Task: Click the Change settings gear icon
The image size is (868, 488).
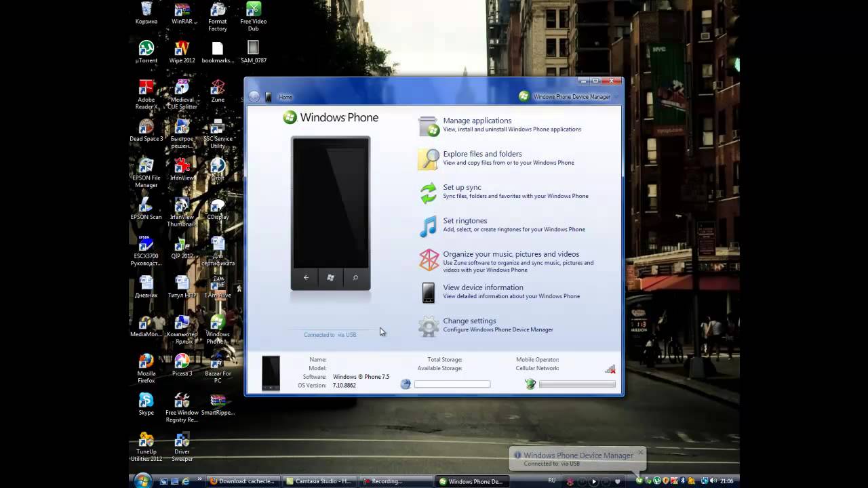Action: click(x=429, y=327)
